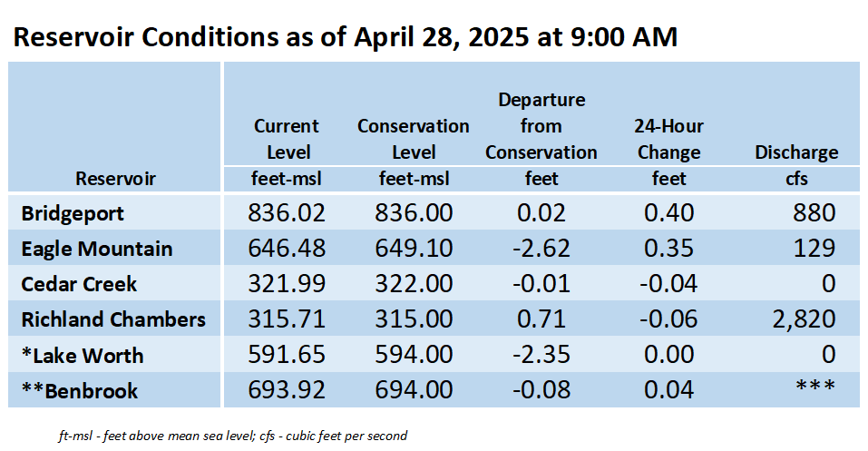
Task: Click the ft-msl footnote text
Action: (x=232, y=436)
